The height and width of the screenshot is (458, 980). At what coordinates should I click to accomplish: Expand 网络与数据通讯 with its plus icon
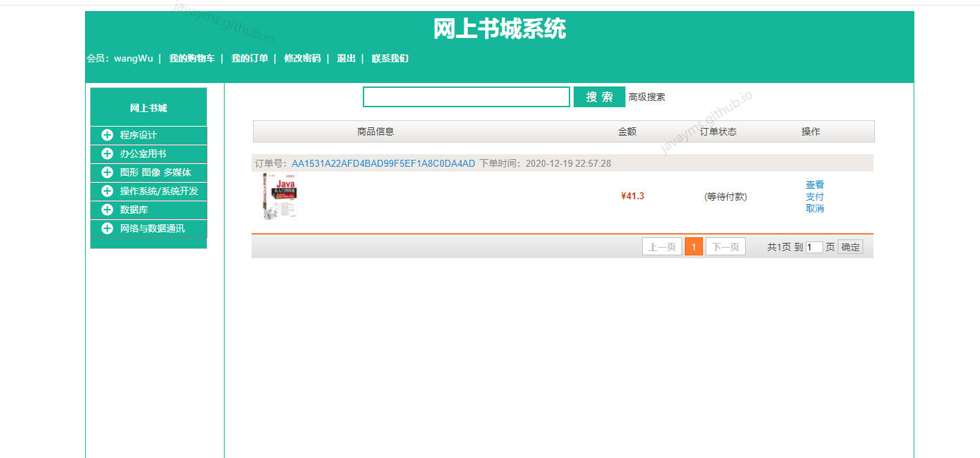click(x=107, y=228)
